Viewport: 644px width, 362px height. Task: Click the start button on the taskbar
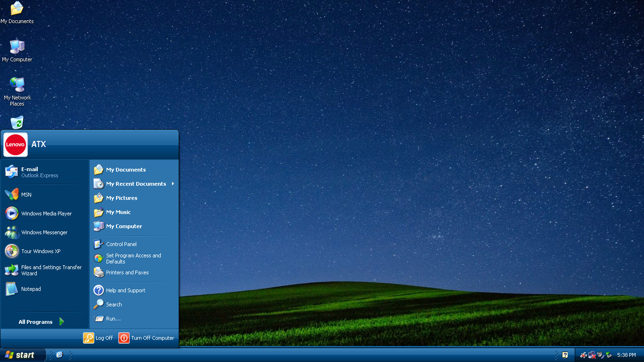click(x=23, y=355)
